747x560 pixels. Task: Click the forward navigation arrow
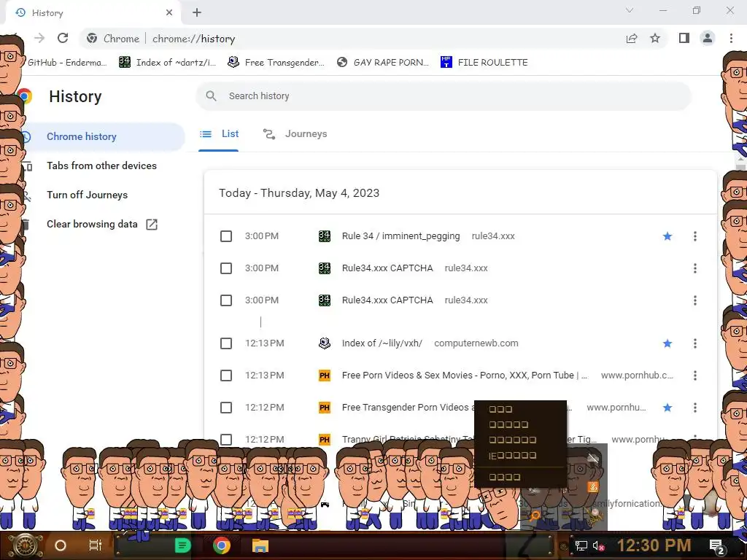tap(39, 38)
